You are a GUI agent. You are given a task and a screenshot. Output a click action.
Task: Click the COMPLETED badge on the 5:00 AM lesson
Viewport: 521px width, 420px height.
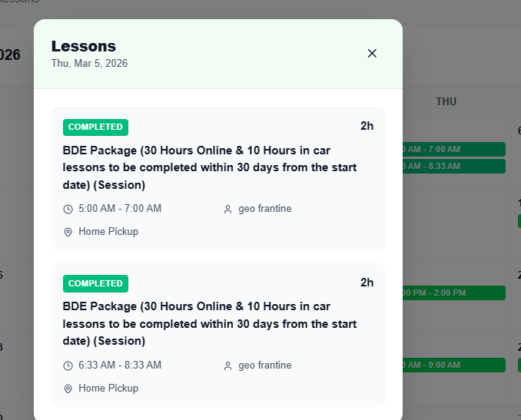[x=95, y=127]
